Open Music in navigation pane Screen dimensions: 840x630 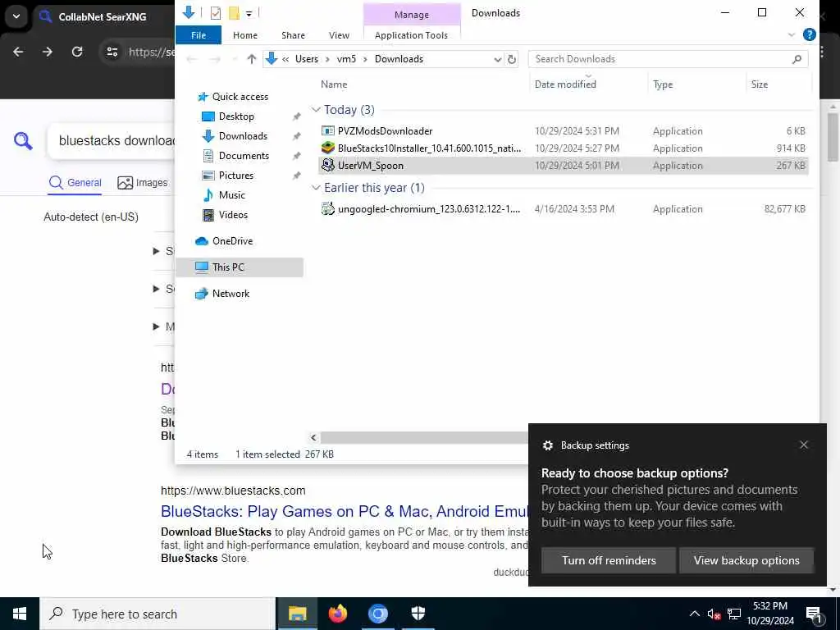231,195
